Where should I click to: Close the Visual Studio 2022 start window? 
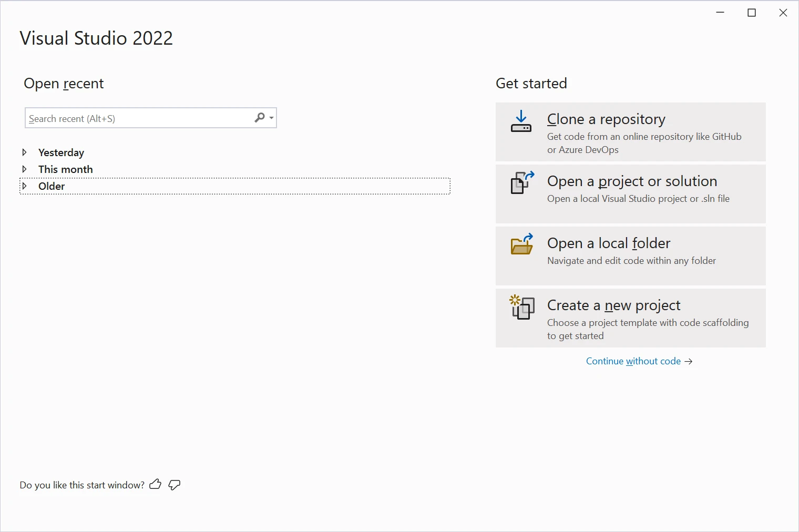click(783, 13)
